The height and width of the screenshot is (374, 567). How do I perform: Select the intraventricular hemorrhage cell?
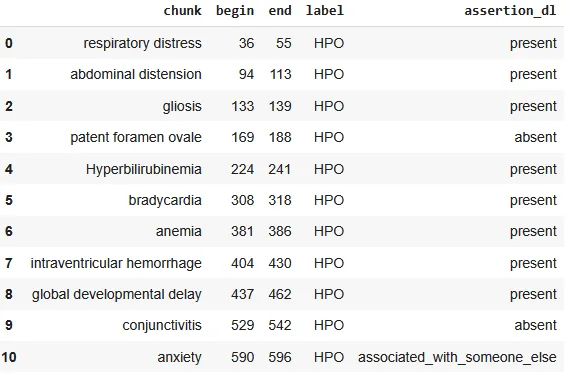[116, 263]
